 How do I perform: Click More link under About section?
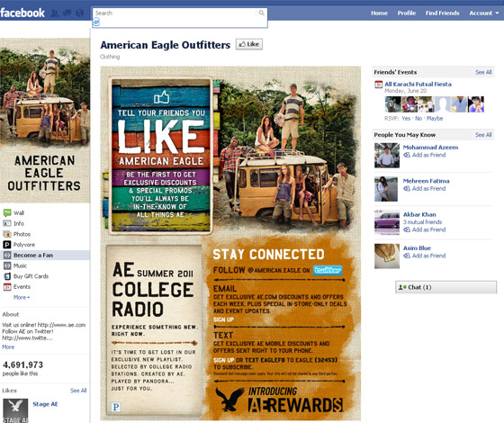click(8, 347)
